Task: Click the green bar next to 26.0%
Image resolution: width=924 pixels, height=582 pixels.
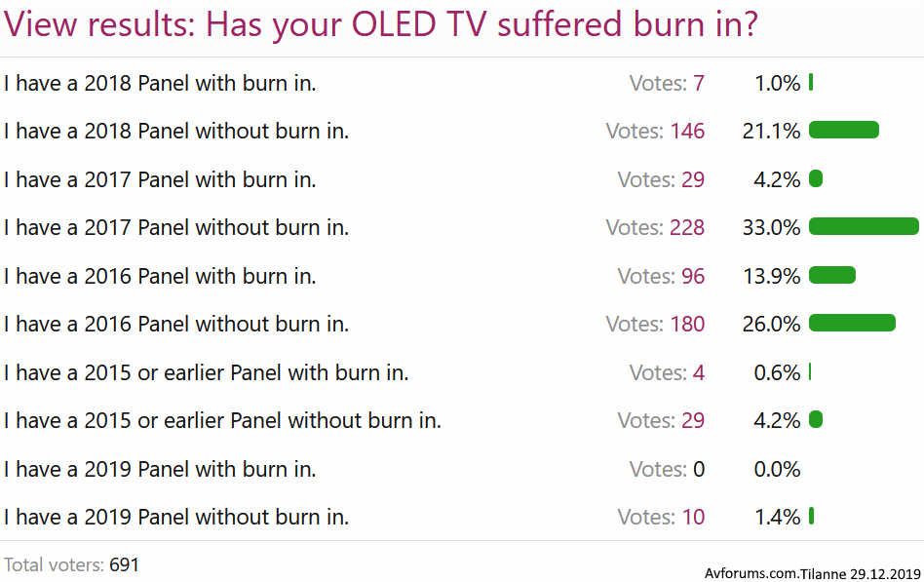Action: [852, 324]
